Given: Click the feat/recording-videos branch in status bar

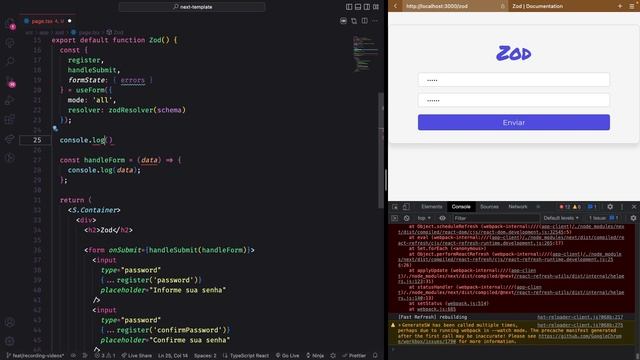Looking at the screenshot, I should pyautogui.click(x=35, y=356).
